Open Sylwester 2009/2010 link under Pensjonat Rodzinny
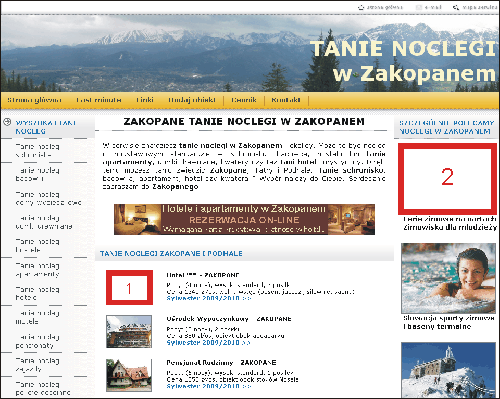Screen dimensions: 500x399 click(209, 386)
